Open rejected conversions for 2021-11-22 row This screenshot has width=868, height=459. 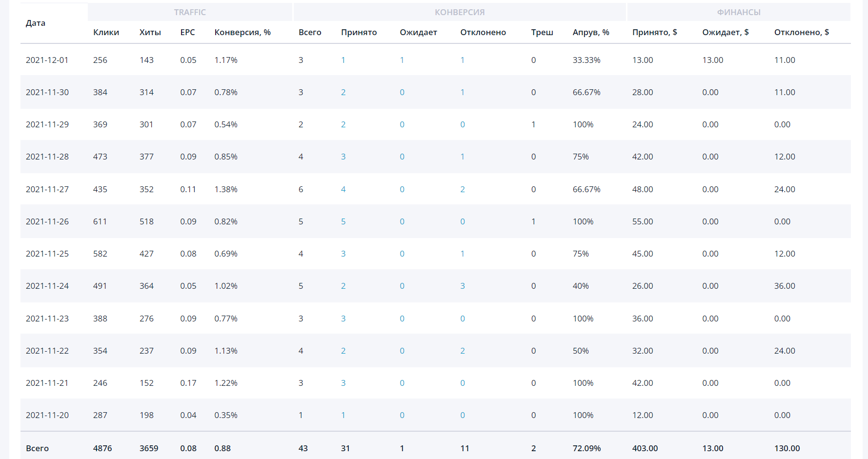tap(462, 351)
